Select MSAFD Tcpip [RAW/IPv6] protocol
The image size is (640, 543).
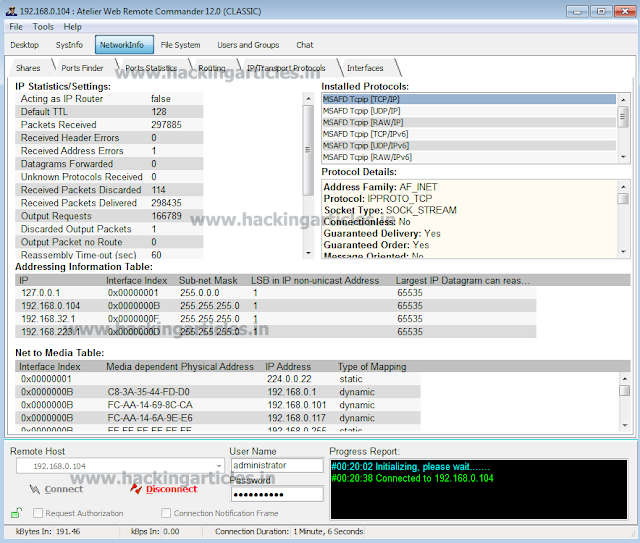[469, 157]
